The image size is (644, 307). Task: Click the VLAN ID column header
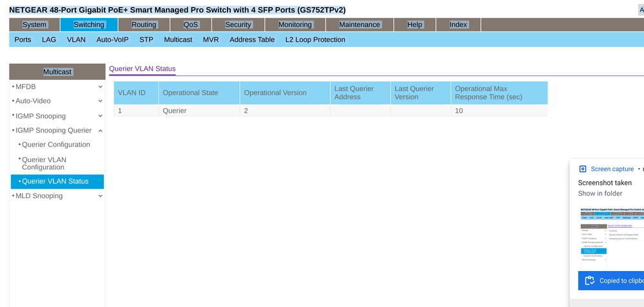[x=136, y=93]
